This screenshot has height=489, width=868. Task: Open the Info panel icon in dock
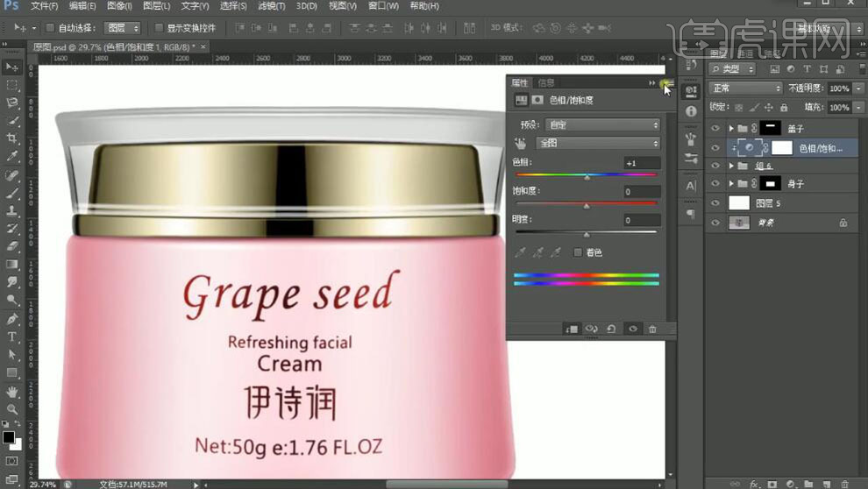[691, 111]
